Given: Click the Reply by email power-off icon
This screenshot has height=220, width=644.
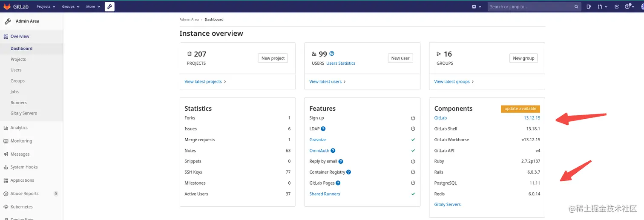Looking at the screenshot, I should pos(413,162).
